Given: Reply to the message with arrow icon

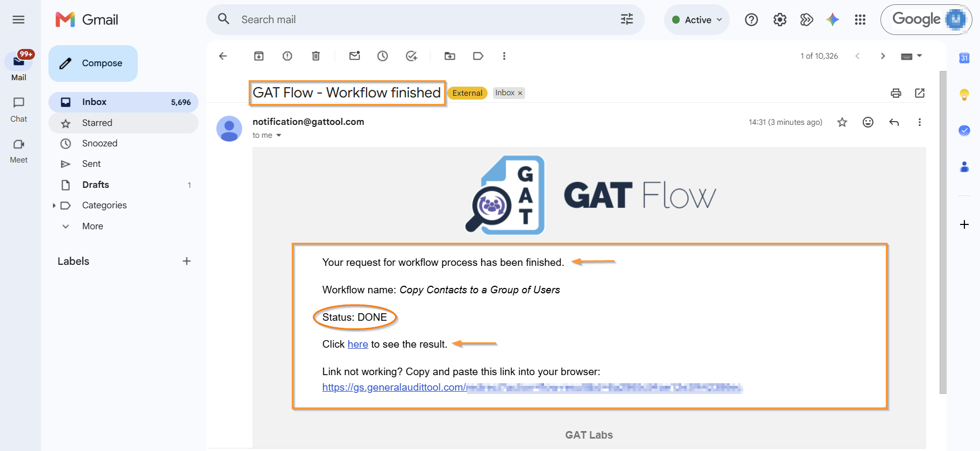Looking at the screenshot, I should point(894,122).
